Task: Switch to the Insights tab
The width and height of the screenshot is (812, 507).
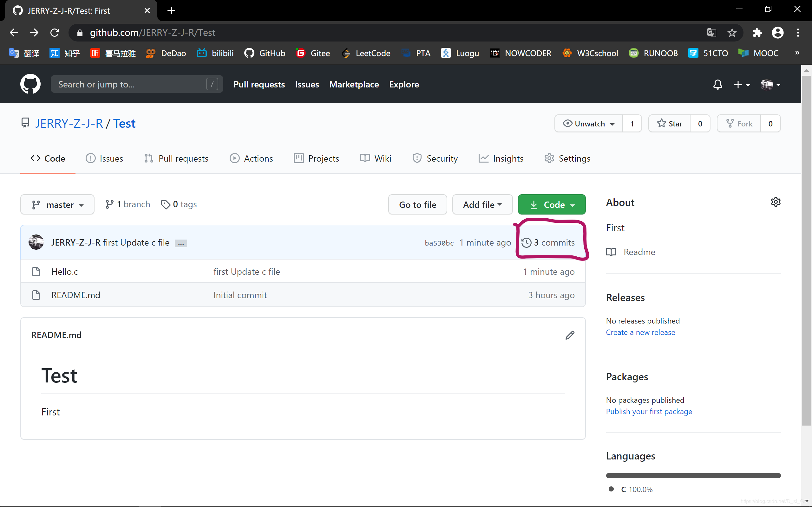Action: pos(501,158)
